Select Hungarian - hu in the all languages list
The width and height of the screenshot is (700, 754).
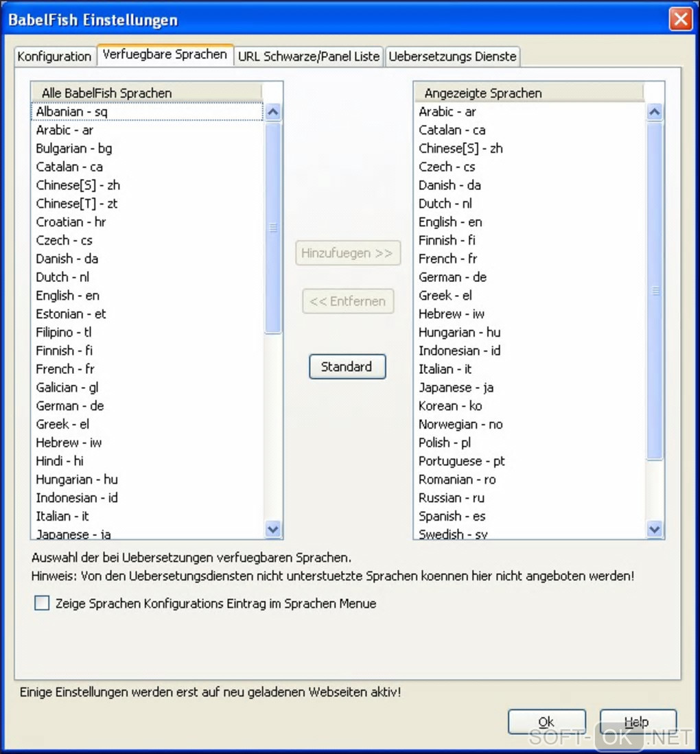148,479
